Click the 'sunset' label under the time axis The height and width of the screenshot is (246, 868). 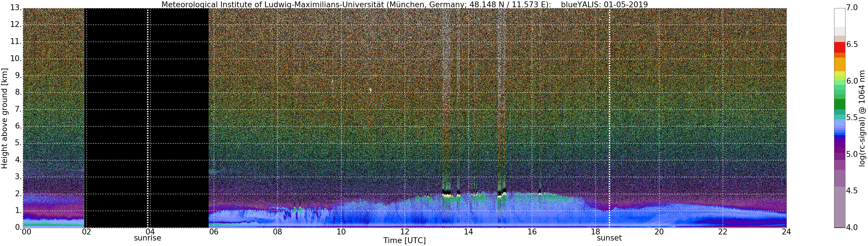coord(609,238)
